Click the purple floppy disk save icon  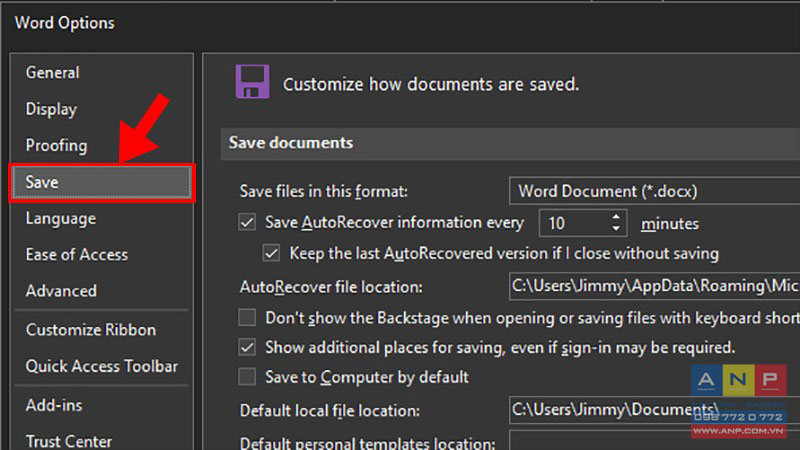252,82
